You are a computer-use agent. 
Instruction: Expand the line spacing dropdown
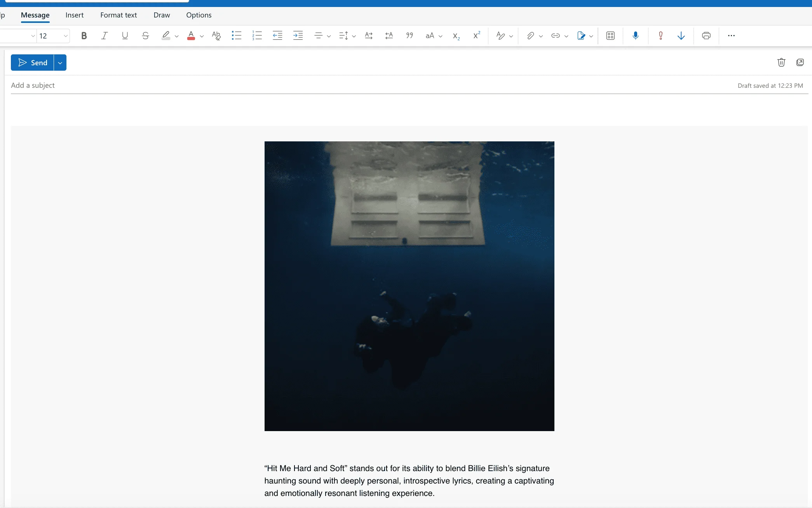(x=354, y=36)
